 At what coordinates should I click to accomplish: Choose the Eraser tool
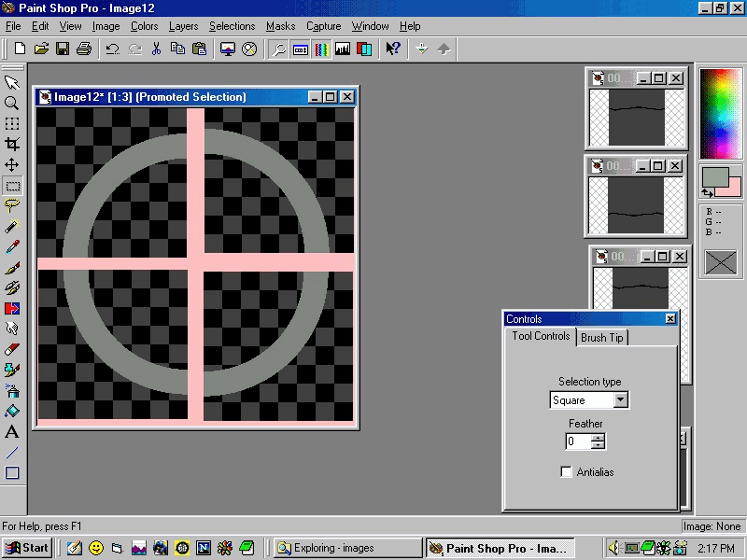(12, 349)
